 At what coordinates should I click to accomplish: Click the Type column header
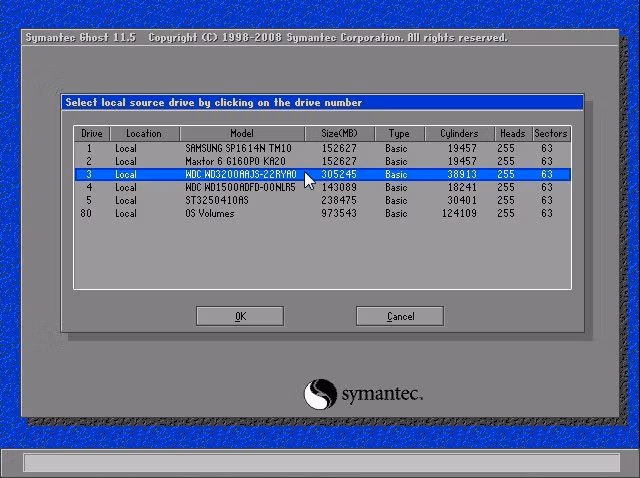399,133
